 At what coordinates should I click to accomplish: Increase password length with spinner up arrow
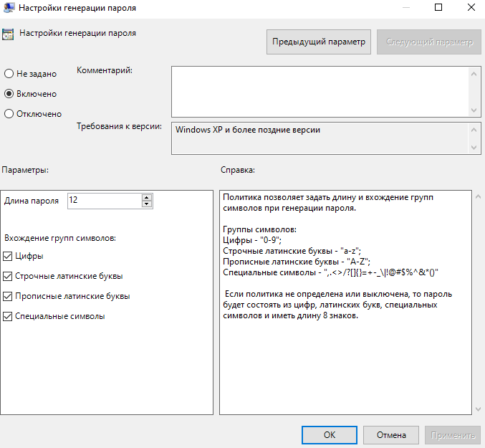coord(147,197)
